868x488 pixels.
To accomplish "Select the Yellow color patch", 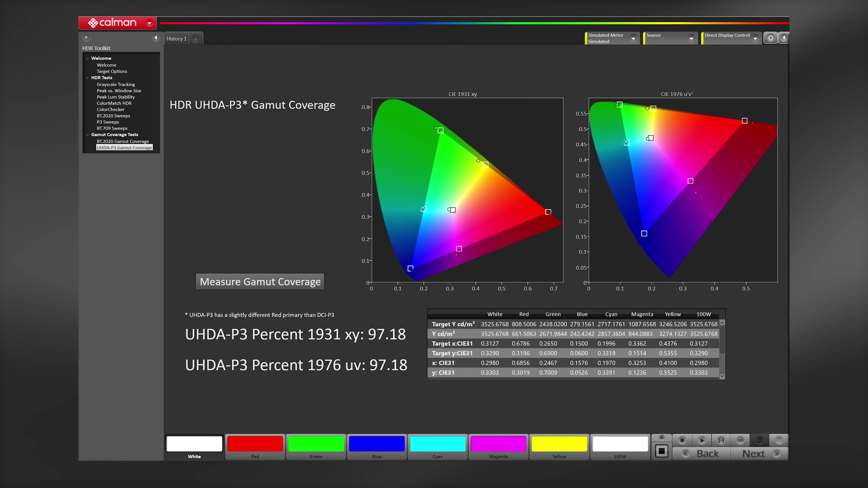I will [x=559, y=447].
